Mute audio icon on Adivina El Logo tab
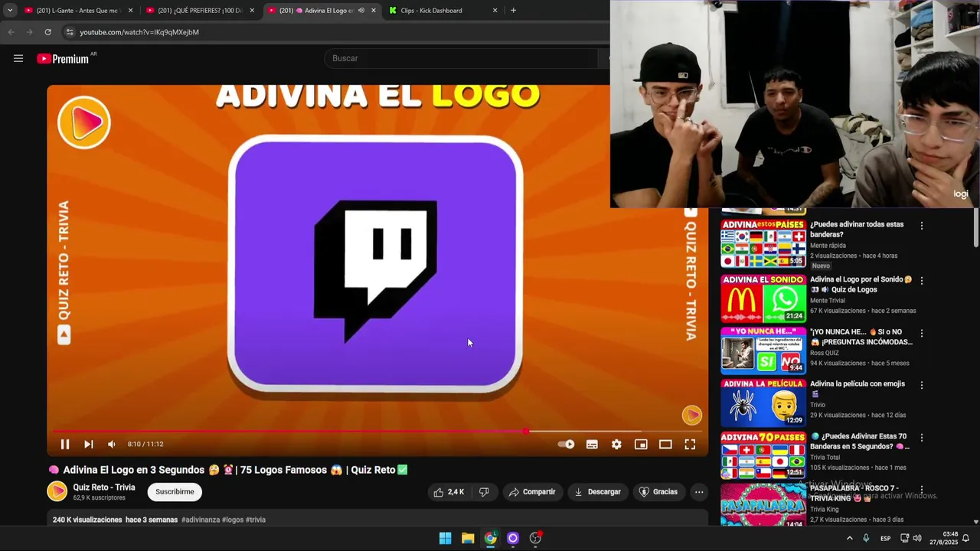The height and width of the screenshot is (551, 980). coord(361,11)
